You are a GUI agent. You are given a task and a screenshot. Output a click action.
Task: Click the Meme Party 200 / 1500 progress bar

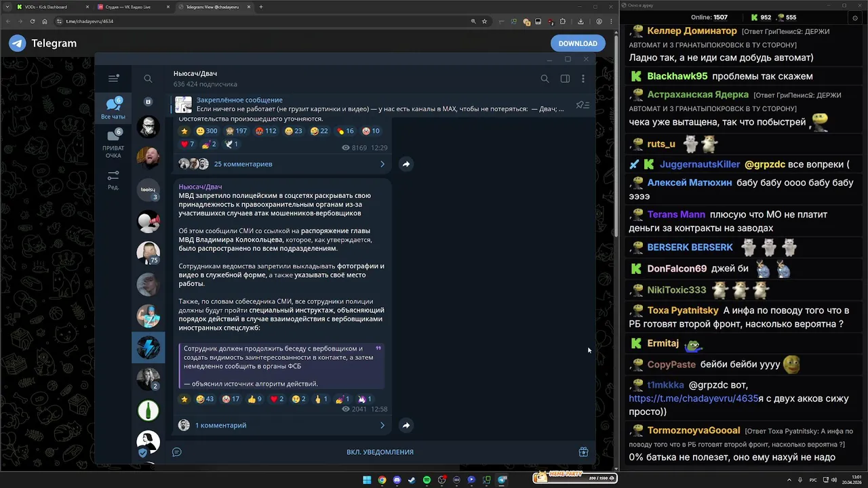575,478
